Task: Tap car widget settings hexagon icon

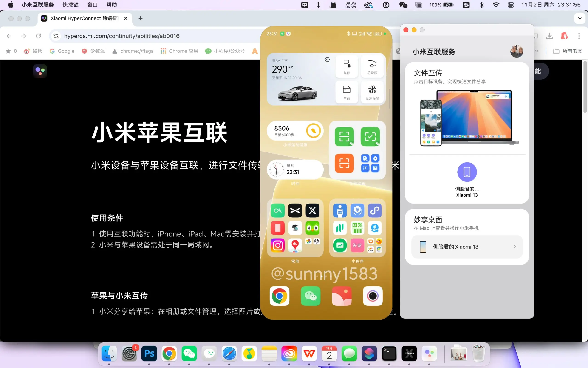Action: click(327, 60)
